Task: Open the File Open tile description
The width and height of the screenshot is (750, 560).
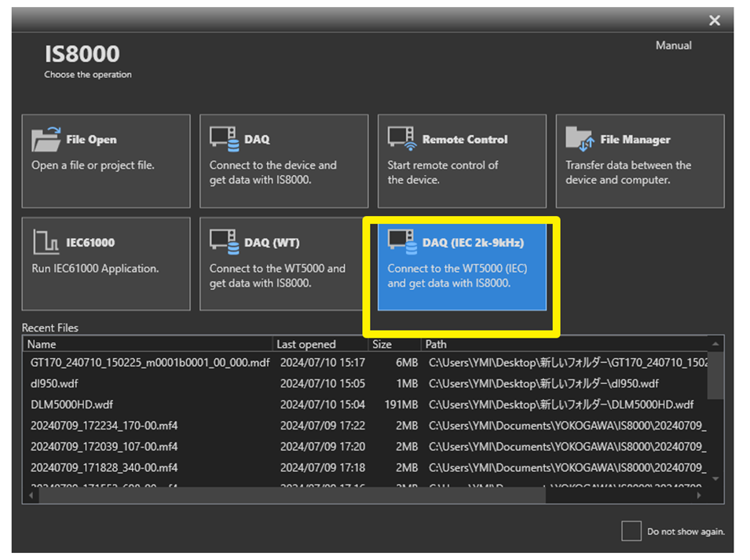Action: coord(93,166)
